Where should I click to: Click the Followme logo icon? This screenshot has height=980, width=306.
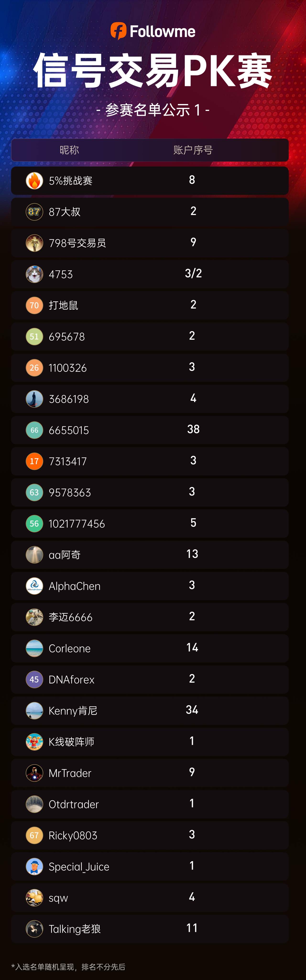[118, 31]
